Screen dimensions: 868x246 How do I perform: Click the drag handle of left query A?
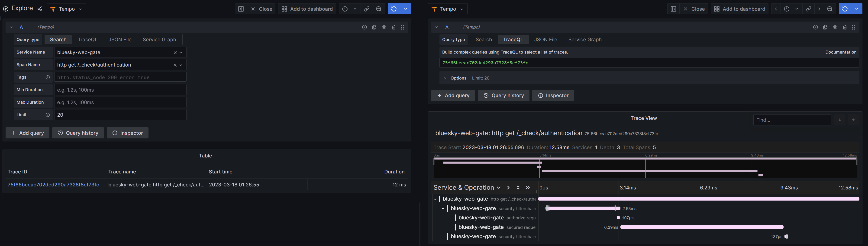[x=402, y=27]
